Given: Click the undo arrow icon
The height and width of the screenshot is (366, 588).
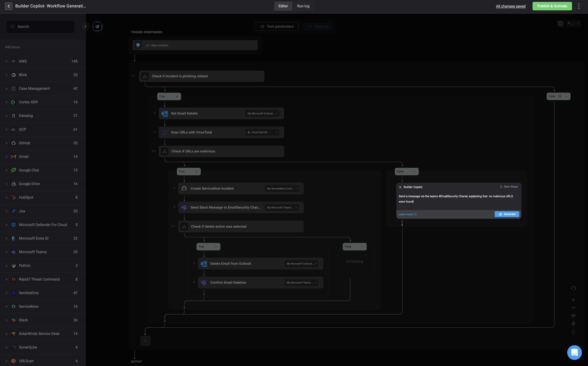Looking at the screenshot, I should tap(570, 24).
